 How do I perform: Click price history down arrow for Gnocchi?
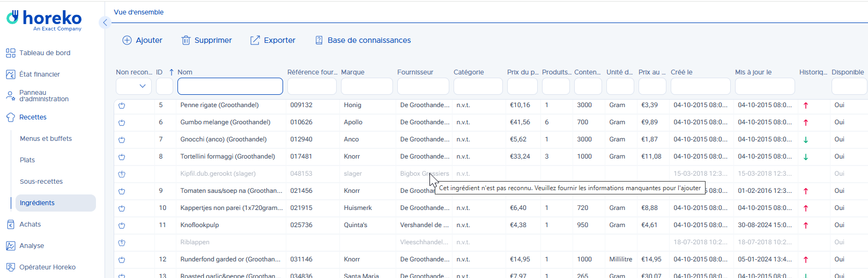pos(806,140)
